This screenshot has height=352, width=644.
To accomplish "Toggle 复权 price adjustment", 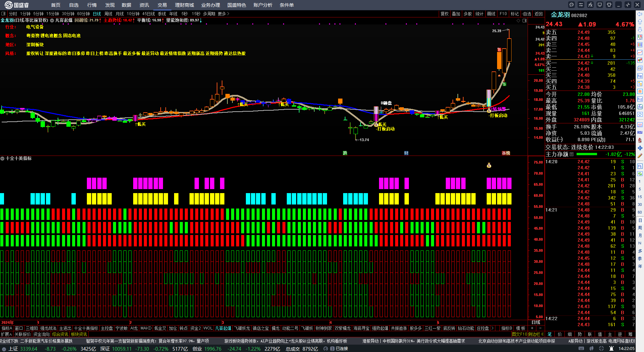I will pyautogui.click(x=444, y=14).
